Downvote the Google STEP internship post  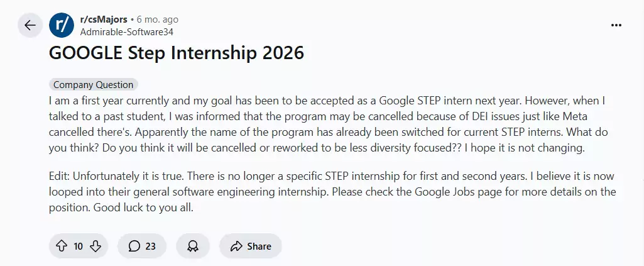(x=96, y=246)
